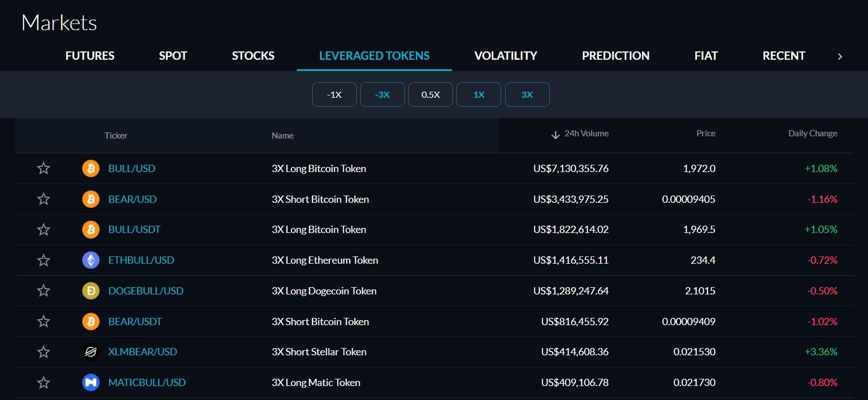The image size is (868, 400).
Task: Toggle the 3X leverage filter
Action: coord(527,94)
